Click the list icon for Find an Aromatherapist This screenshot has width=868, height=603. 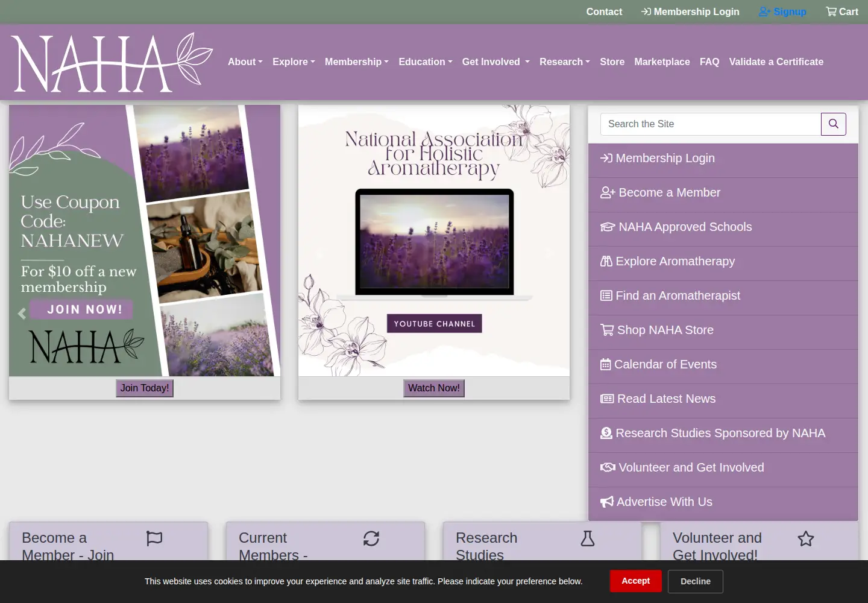coord(606,296)
